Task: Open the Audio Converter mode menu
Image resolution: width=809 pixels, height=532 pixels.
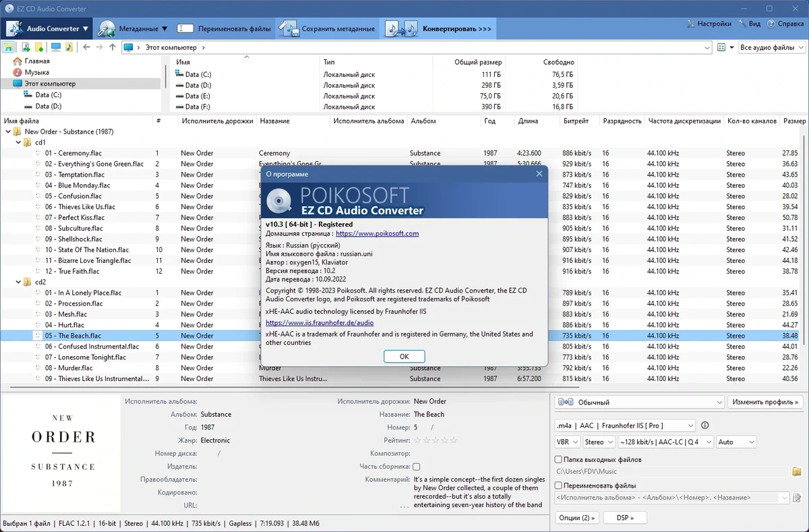Action: click(47, 29)
